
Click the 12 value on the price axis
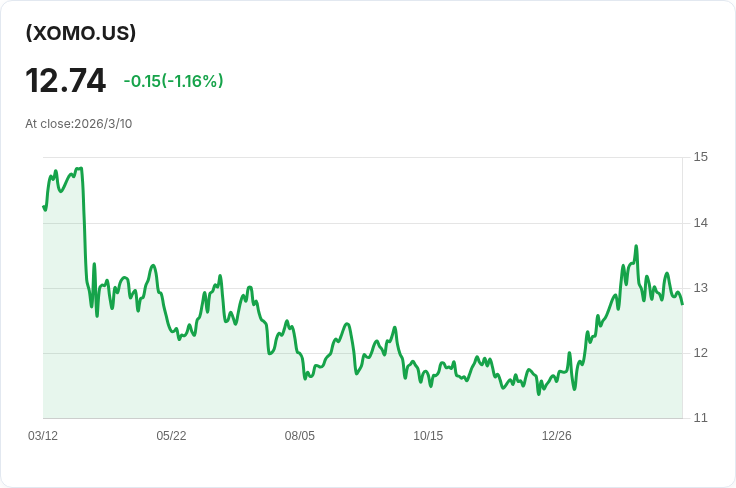[701, 353]
